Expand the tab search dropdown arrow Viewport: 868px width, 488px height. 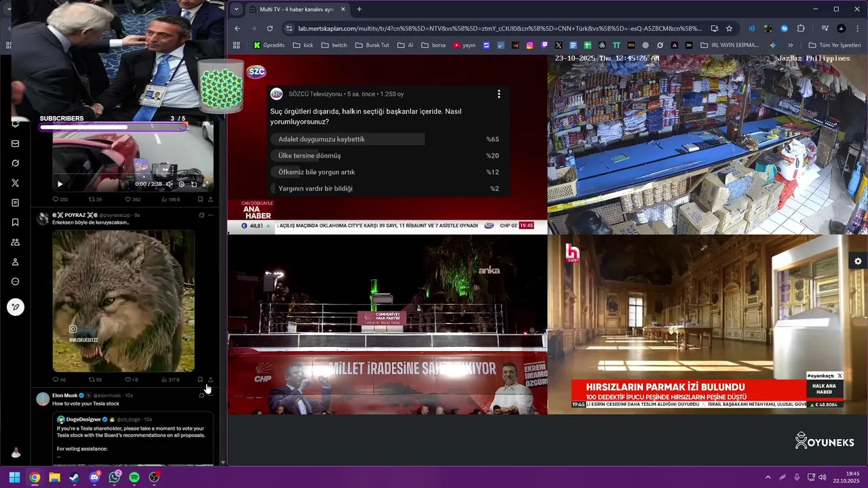coord(236,9)
